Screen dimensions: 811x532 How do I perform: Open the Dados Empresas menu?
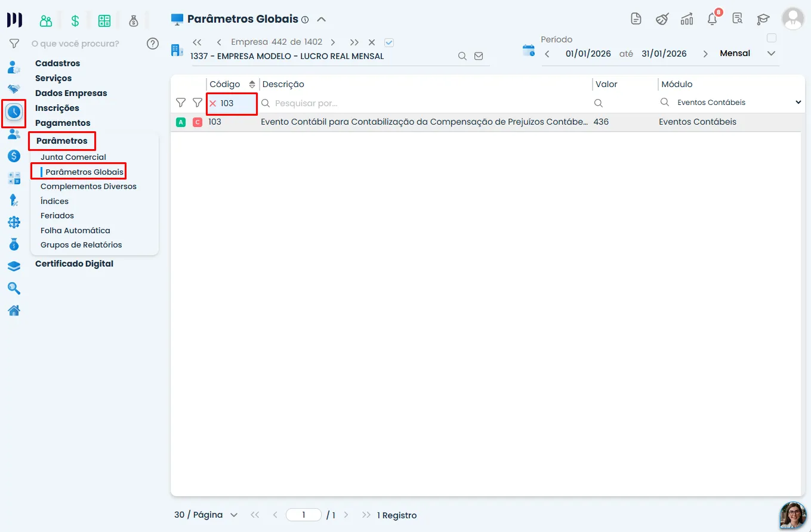point(71,93)
